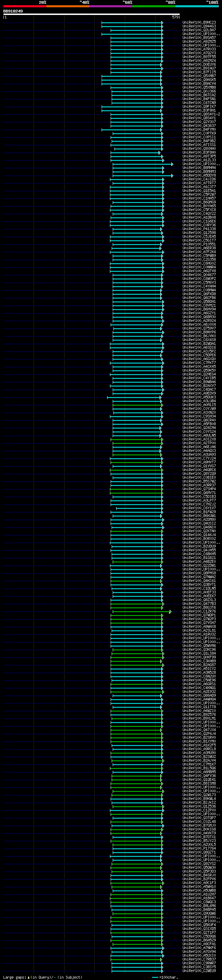Click the purple ~60% identity legend segment
Viewport: 222px width, 980px height.
(111, 6)
